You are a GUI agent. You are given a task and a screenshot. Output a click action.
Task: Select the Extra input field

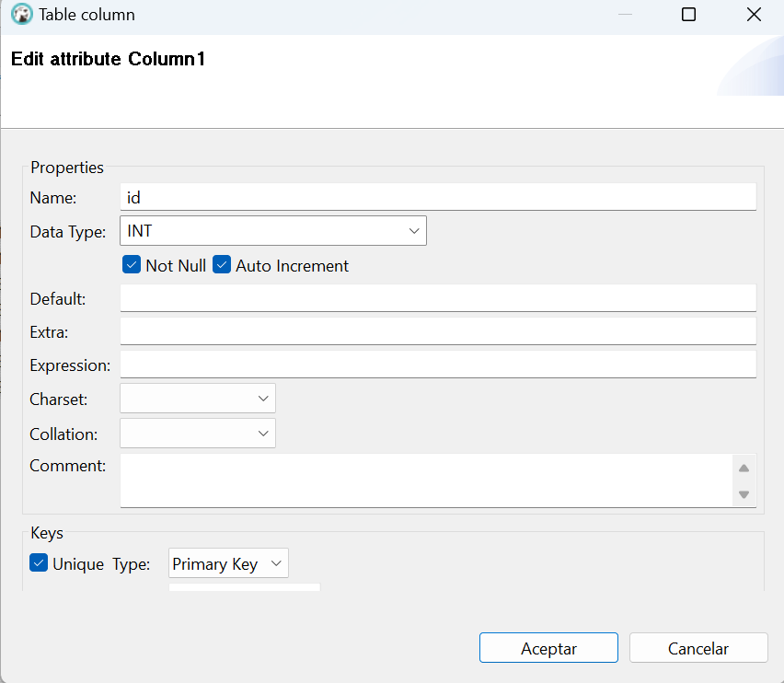(438, 331)
